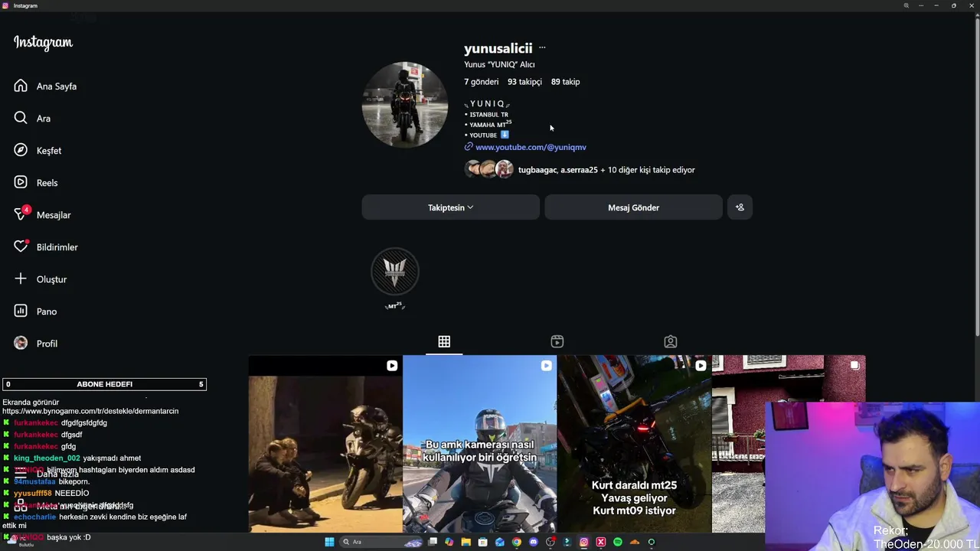Open the Instagram app taskbar icon
Image resolution: width=980 pixels, height=551 pixels.
584,542
